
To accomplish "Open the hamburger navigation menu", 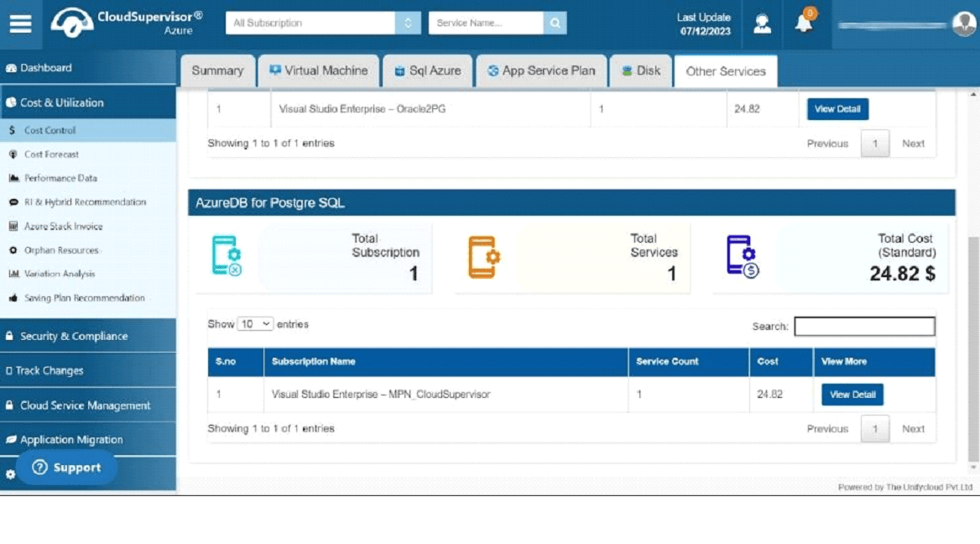I will click(21, 24).
